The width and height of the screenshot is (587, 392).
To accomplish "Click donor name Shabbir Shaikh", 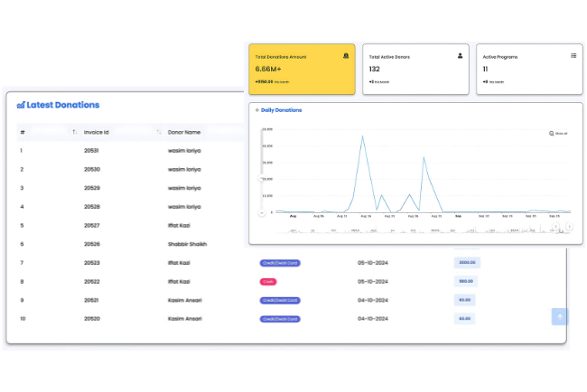I will [187, 244].
